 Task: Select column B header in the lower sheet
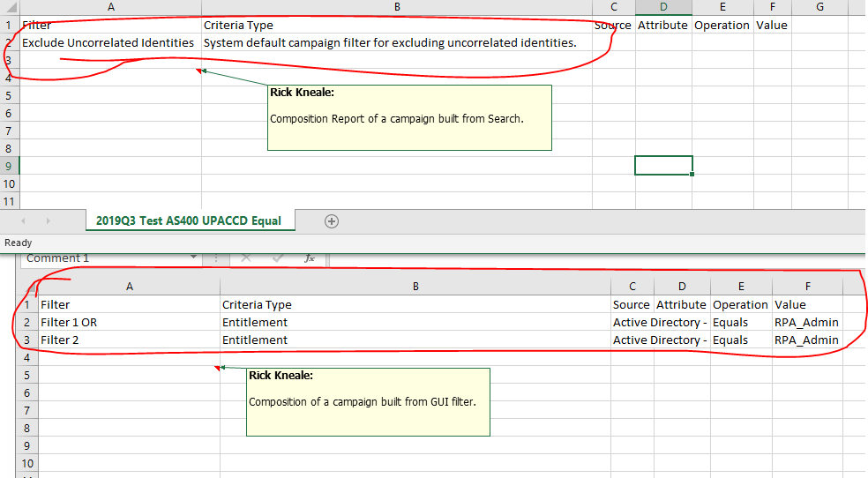coord(415,287)
